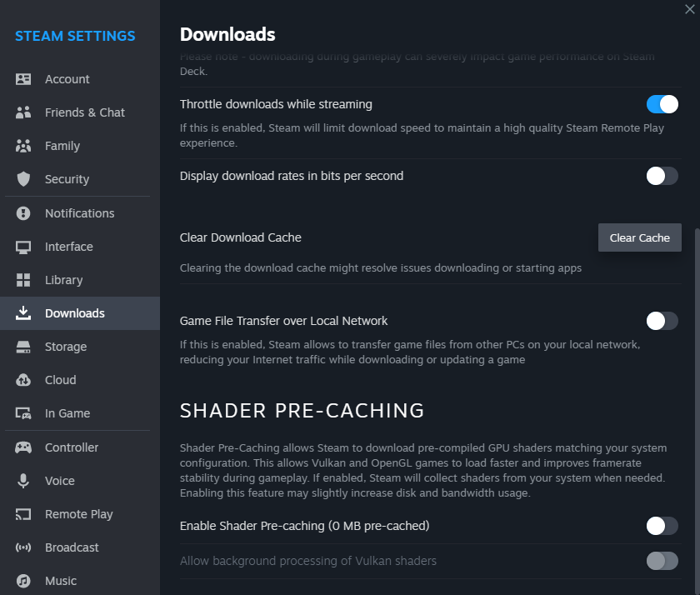Open Remote Play settings
This screenshot has height=595, width=700.
pyautogui.click(x=78, y=514)
